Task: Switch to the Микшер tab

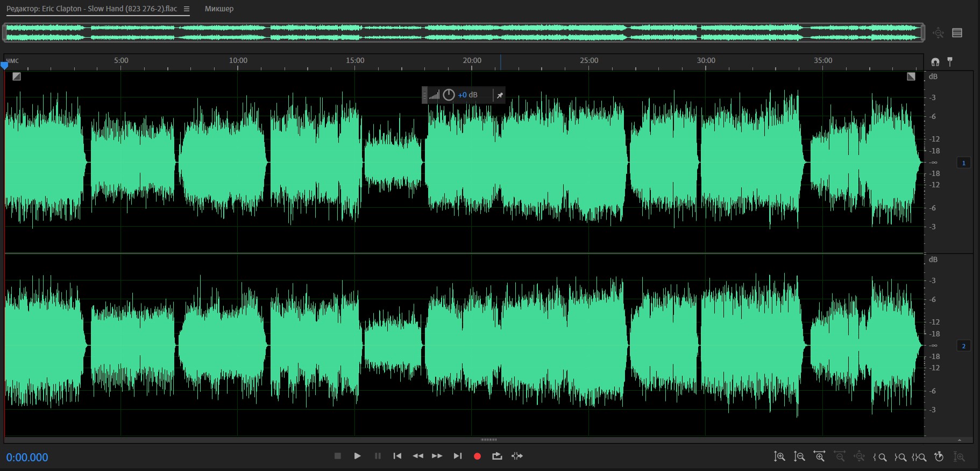Action: click(x=219, y=9)
